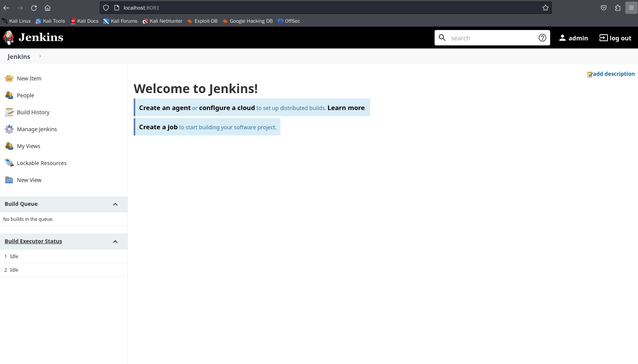Click the tracking protection shield icon

[106, 8]
